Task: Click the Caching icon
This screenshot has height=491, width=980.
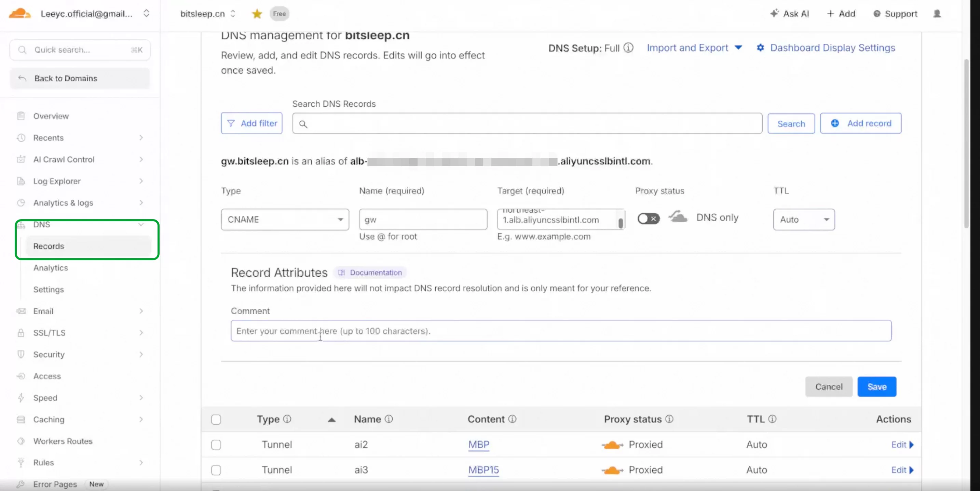Action: point(21,420)
